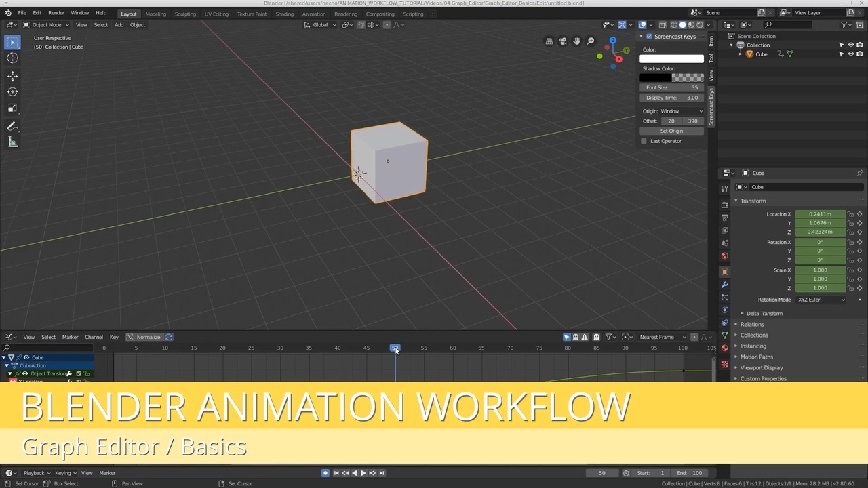Switch to the Animation workspace tab
Screen dimensions: 868x488
(x=314, y=14)
